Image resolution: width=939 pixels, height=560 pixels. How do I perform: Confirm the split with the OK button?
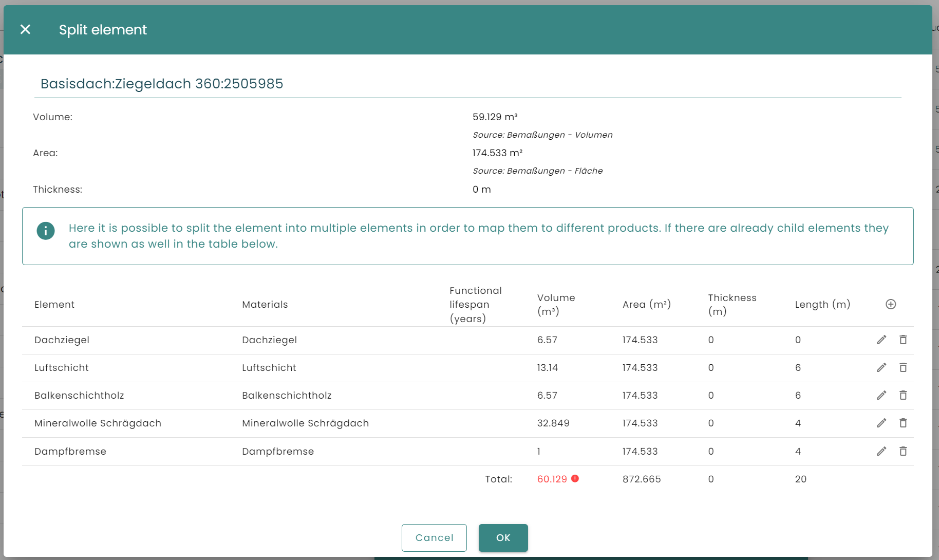503,538
